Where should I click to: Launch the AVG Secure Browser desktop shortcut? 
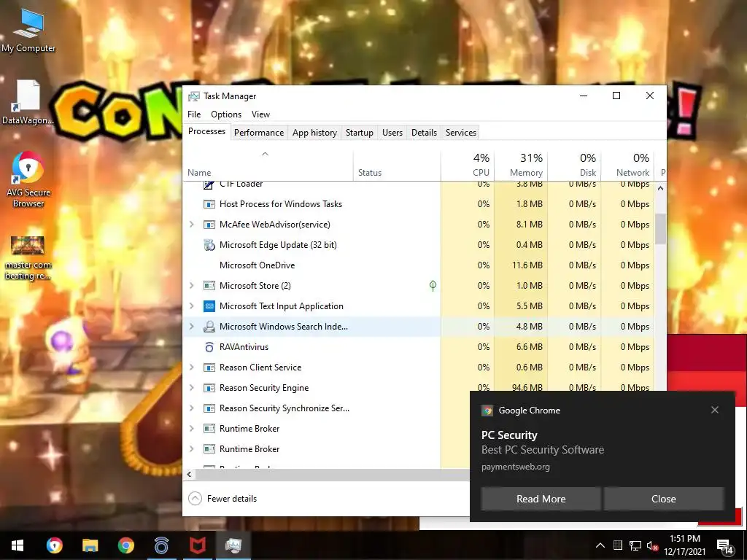click(x=28, y=179)
